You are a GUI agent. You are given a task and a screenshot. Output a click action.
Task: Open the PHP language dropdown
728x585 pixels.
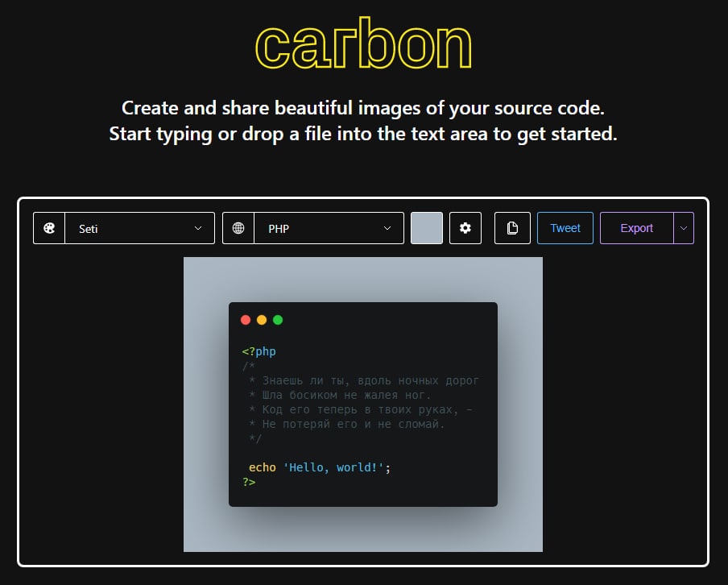point(329,228)
